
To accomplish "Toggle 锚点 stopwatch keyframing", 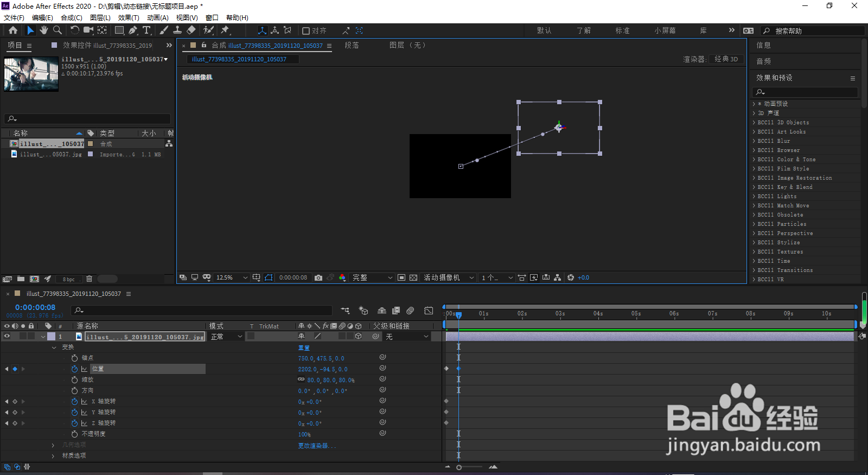I will (x=74, y=358).
